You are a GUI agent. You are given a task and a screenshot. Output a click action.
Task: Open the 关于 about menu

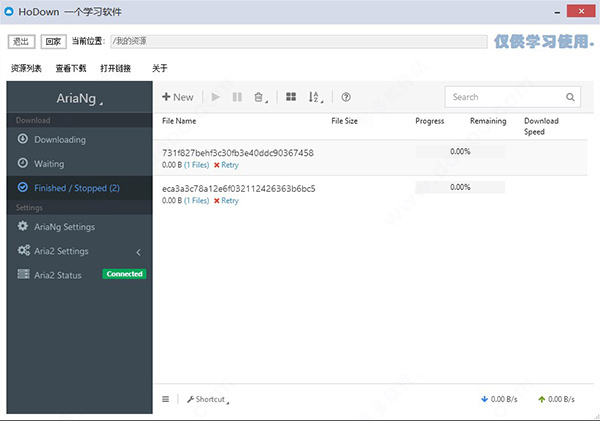(160, 69)
